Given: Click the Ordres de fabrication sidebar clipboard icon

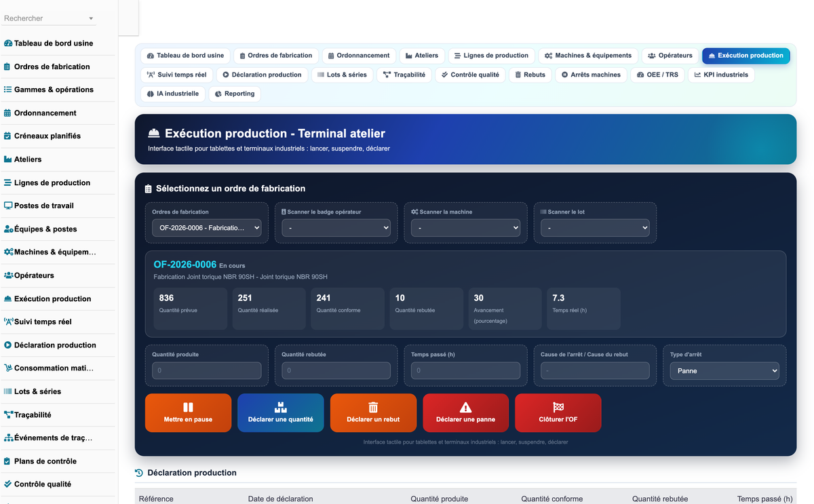Looking at the screenshot, I should coord(8,66).
